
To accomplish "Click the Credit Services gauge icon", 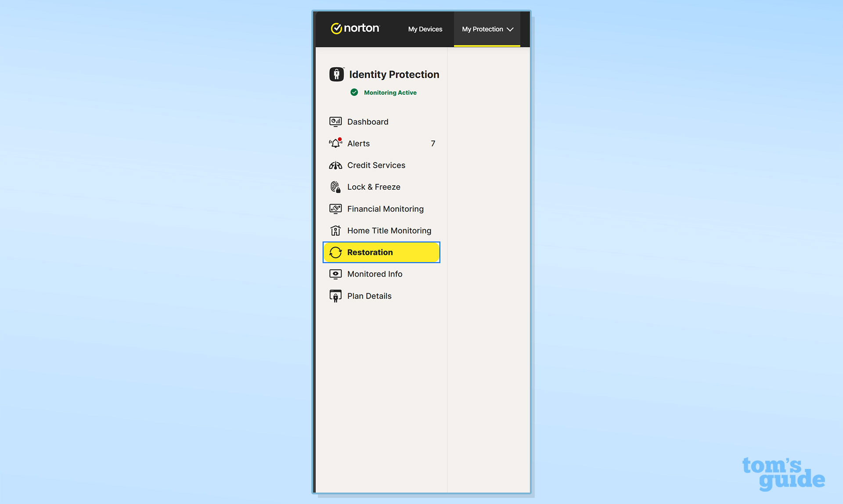I will (335, 166).
